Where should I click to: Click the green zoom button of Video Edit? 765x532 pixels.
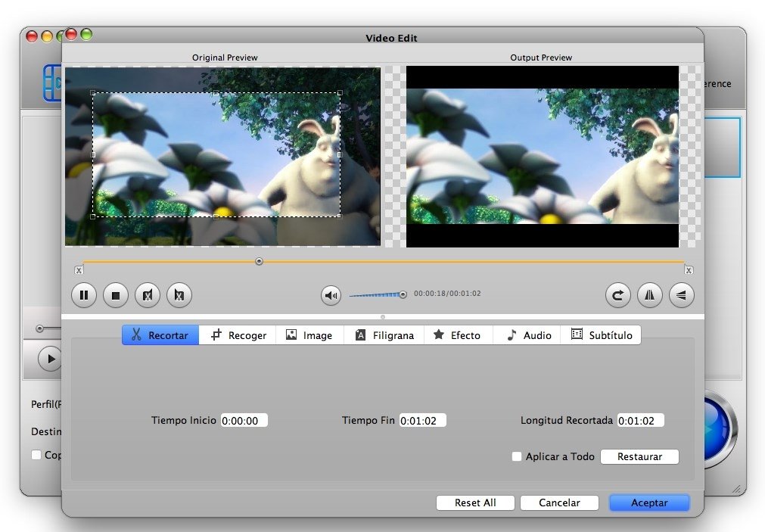tap(86, 34)
